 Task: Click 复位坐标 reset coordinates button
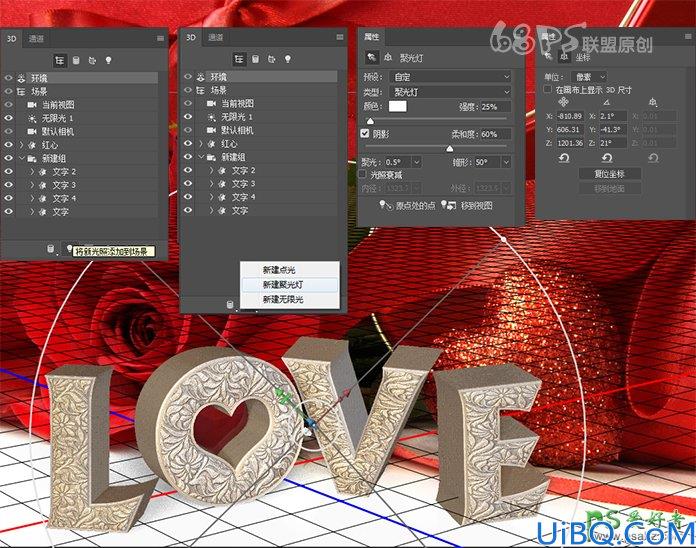point(609,173)
